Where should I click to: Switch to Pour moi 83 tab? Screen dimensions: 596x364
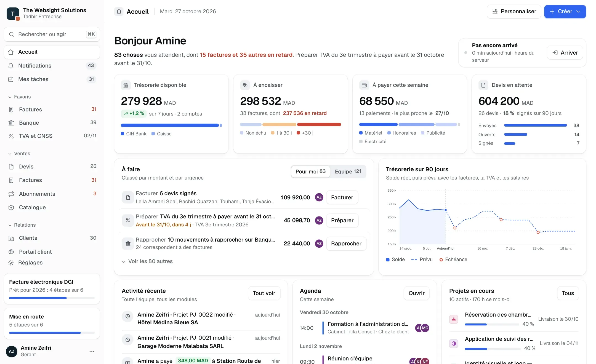310,172
